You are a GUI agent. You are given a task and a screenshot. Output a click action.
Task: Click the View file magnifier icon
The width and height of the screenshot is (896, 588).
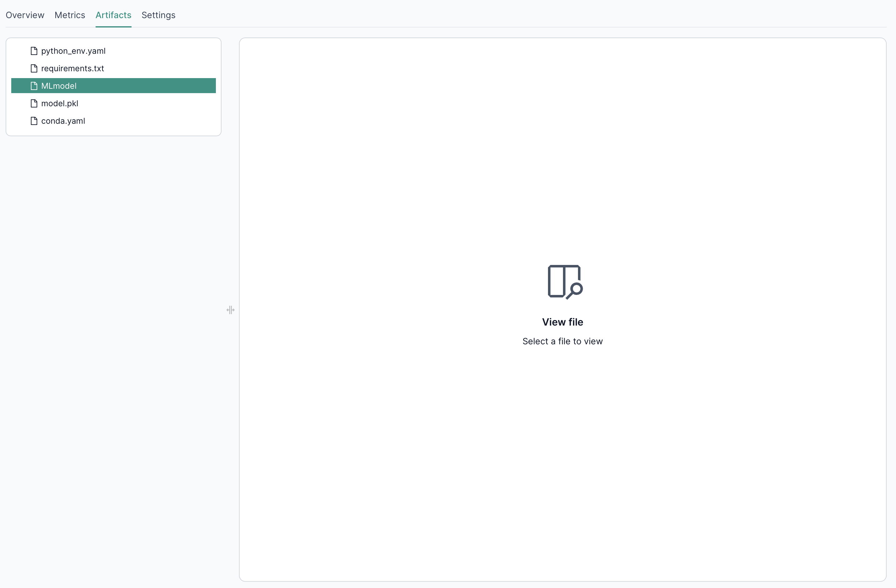[565, 282]
